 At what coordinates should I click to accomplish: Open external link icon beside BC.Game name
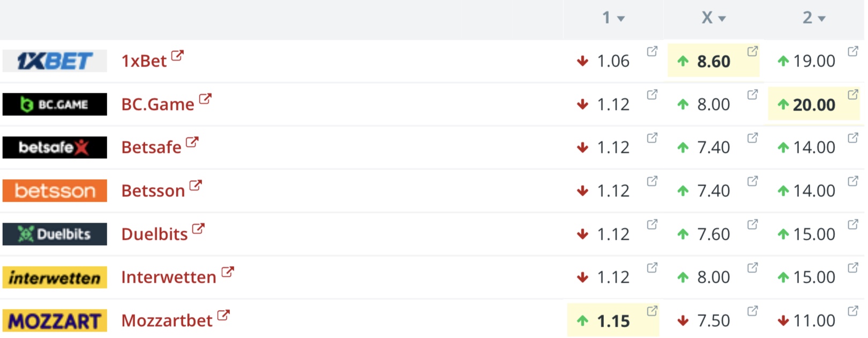point(205,99)
